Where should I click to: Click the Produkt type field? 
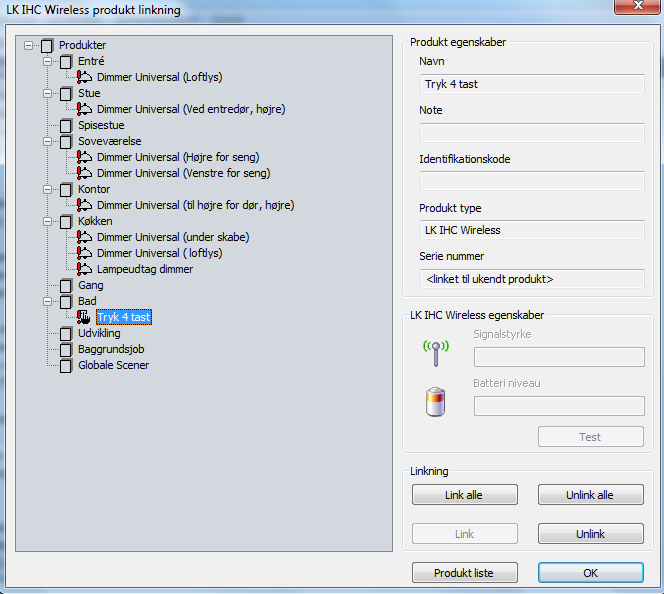532,230
